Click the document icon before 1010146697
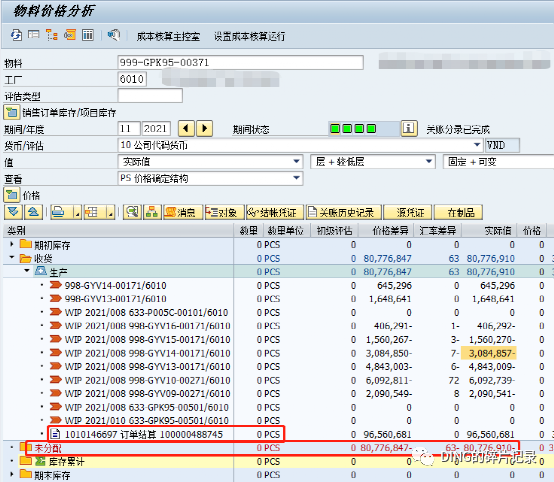The height and width of the screenshot is (482, 554). pos(55,434)
